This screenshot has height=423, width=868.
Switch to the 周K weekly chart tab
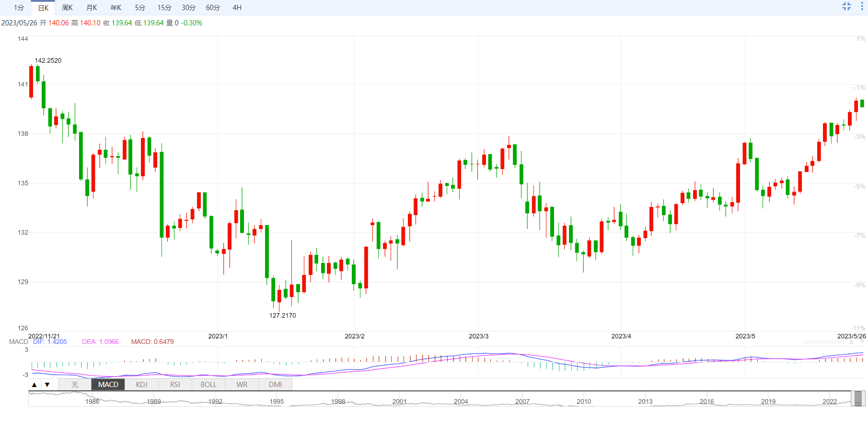point(67,8)
